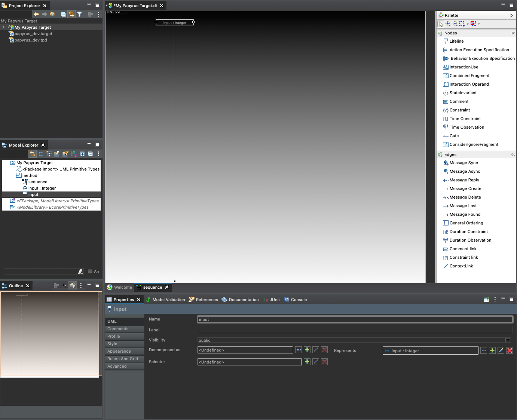Select the Lifeline tool in Palette
The height and width of the screenshot is (420, 517).
[x=453, y=41]
